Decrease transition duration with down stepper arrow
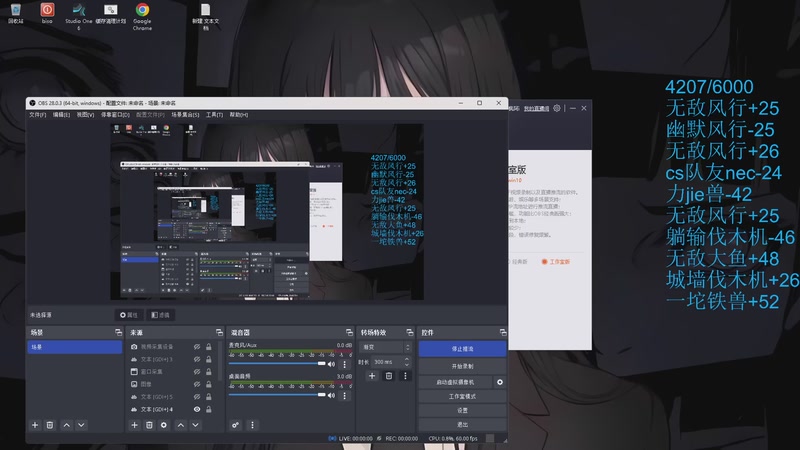 tap(407, 365)
